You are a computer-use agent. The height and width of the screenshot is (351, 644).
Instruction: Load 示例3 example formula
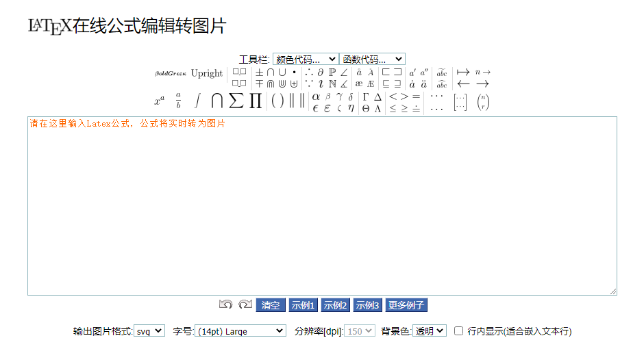pyautogui.click(x=368, y=305)
